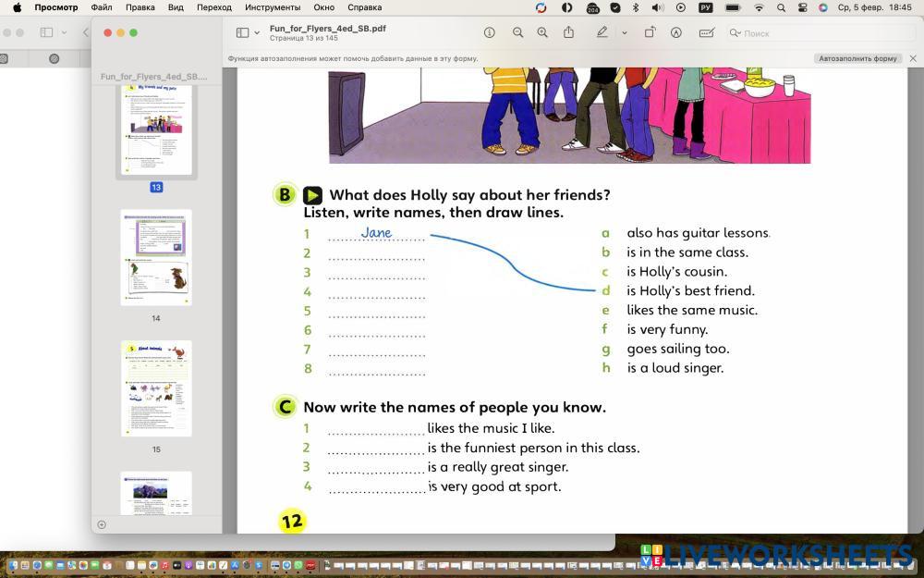
Task: Open the highlighter color dropdown arrow
Action: click(624, 33)
